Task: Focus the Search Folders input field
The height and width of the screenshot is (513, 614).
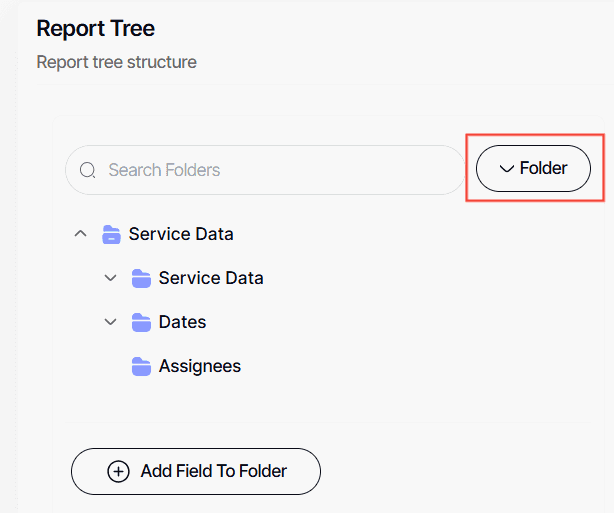Action: [x=270, y=170]
